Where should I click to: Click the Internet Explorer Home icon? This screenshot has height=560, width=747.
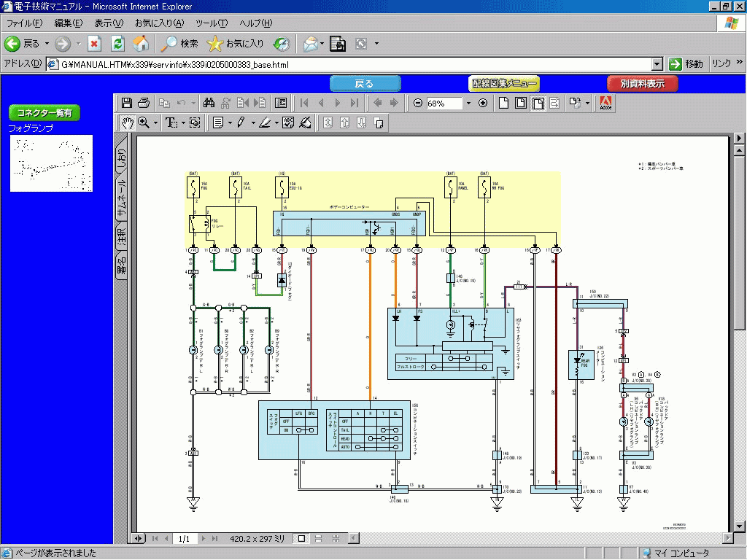140,44
